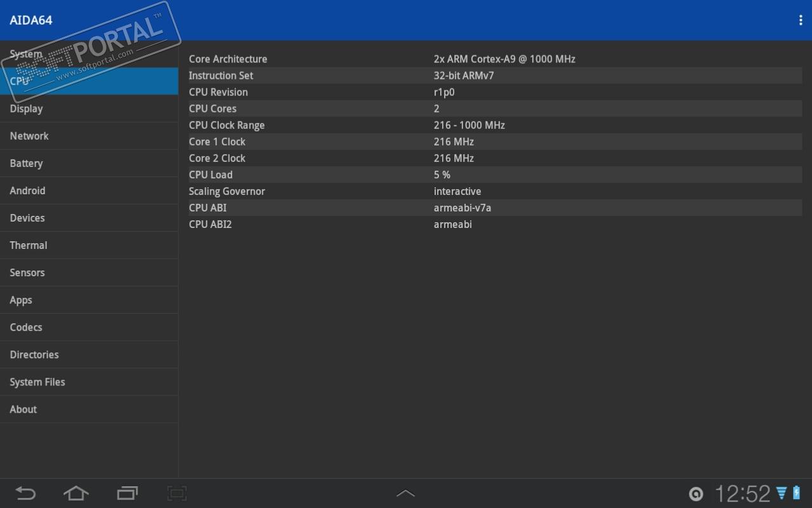
Task: Tap the screenshot capture icon in the navigation bar
Action: pos(177,493)
